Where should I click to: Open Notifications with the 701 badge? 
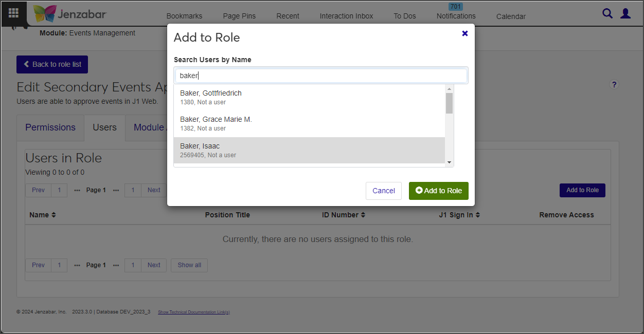456,16
